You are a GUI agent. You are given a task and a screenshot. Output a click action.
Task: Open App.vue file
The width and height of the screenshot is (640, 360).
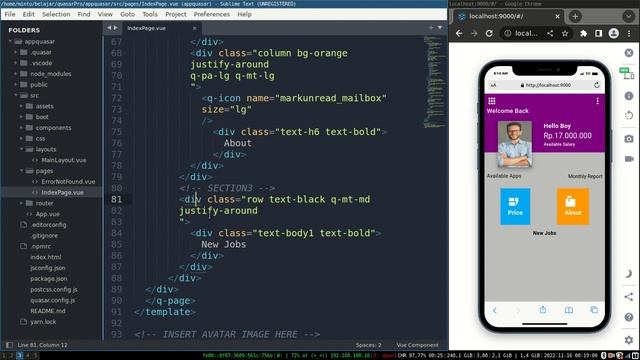click(47, 214)
